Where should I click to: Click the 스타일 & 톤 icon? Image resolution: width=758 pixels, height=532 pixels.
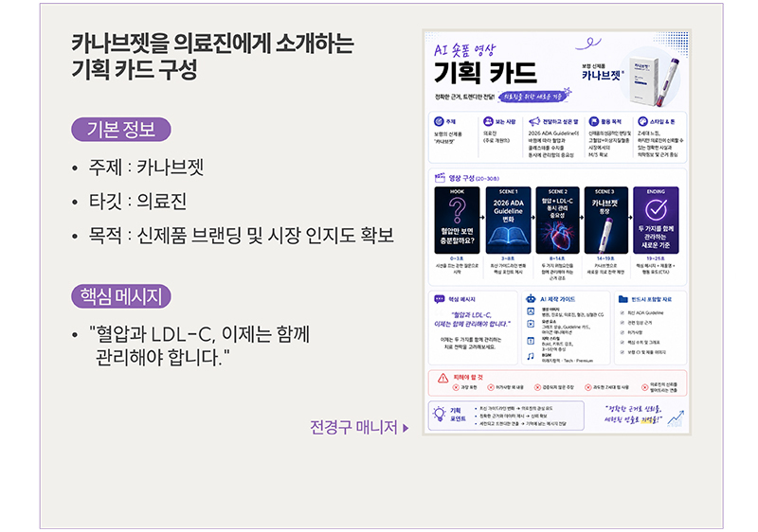tap(642, 121)
